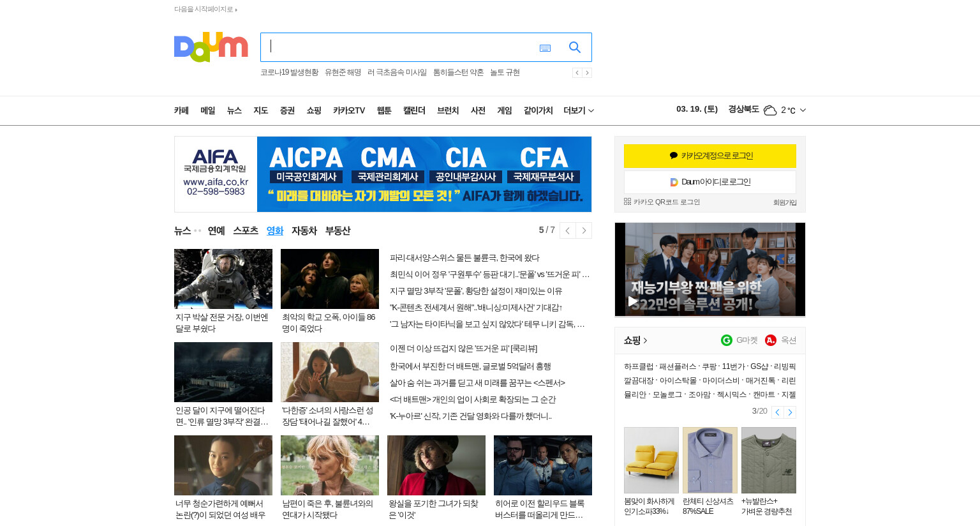This screenshot has width=980, height=526.
Task: Click trending keyword 놀토 규현
Action: click(505, 73)
